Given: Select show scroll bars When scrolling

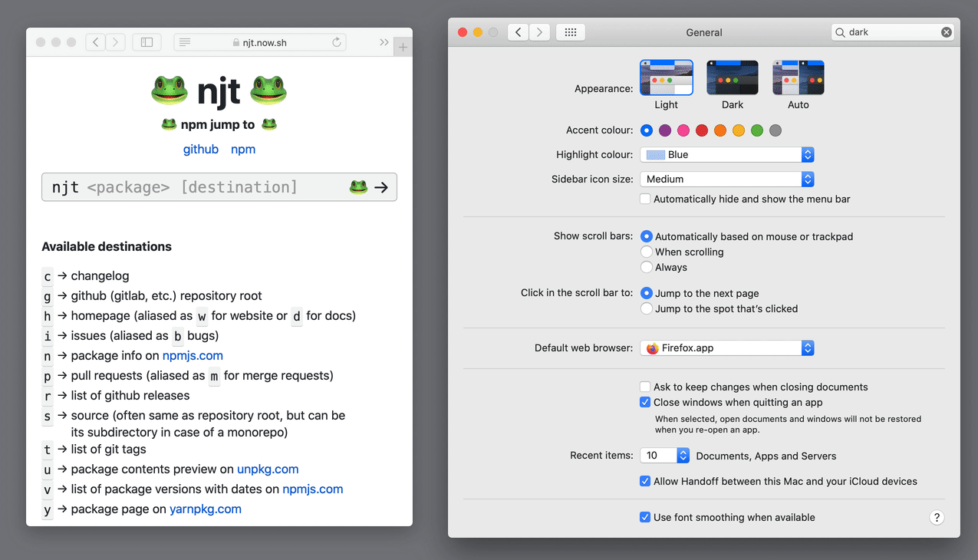Looking at the screenshot, I should click(x=647, y=252).
